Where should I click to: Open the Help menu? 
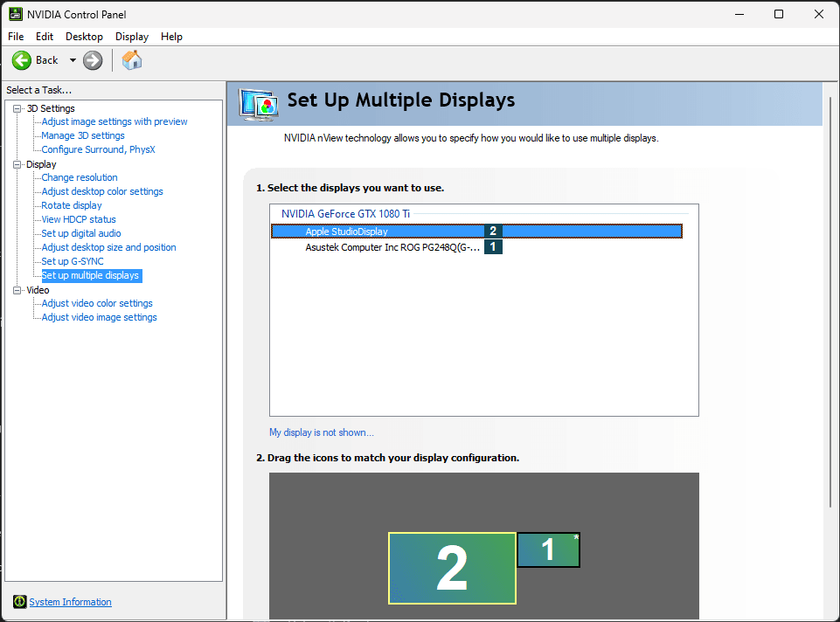pos(171,37)
